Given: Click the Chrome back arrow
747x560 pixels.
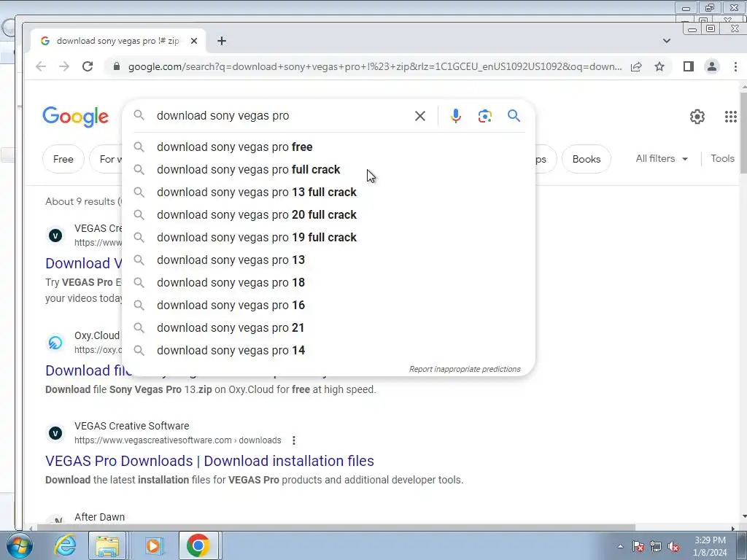Looking at the screenshot, I should [41, 66].
